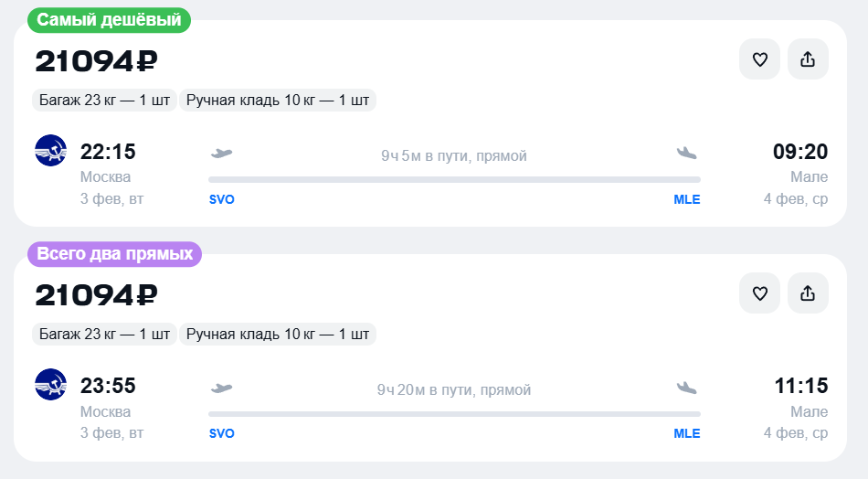The height and width of the screenshot is (479, 868).
Task: Click the landing plane icon on the 9ч 20м flight
Action: coord(687,388)
